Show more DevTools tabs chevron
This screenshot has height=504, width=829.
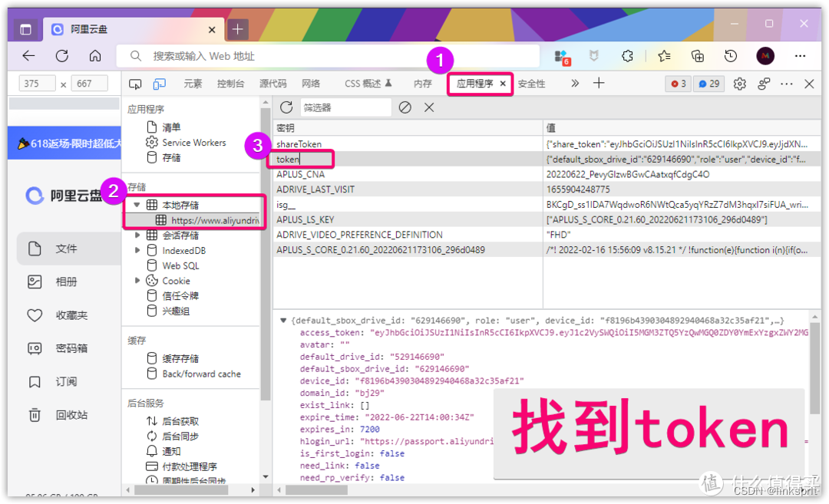coord(575,83)
